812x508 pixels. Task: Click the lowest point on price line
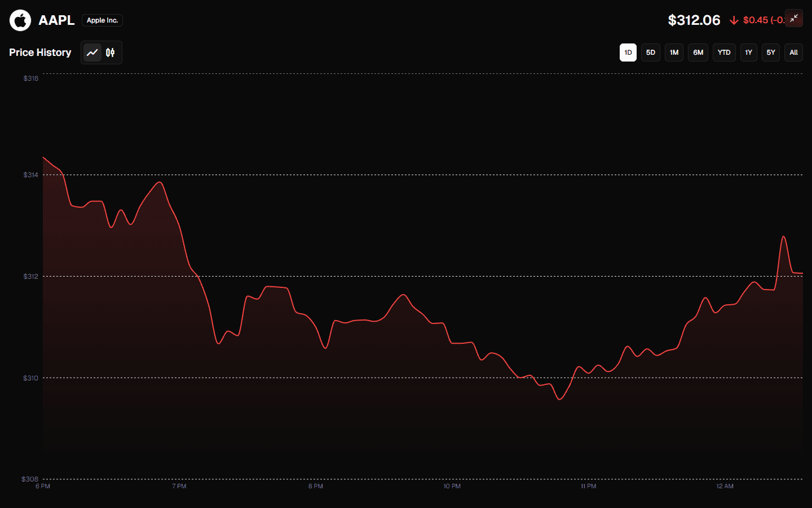pos(559,399)
